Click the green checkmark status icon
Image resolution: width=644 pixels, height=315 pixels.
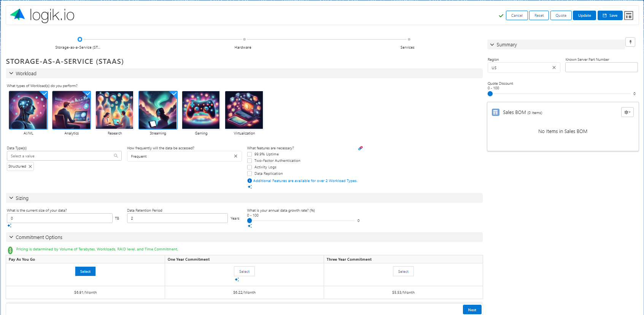501,16
